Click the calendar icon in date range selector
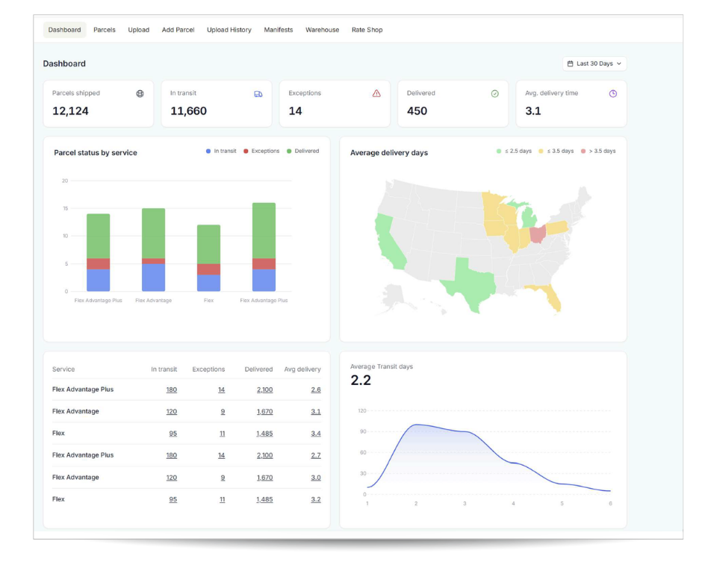 click(x=571, y=64)
